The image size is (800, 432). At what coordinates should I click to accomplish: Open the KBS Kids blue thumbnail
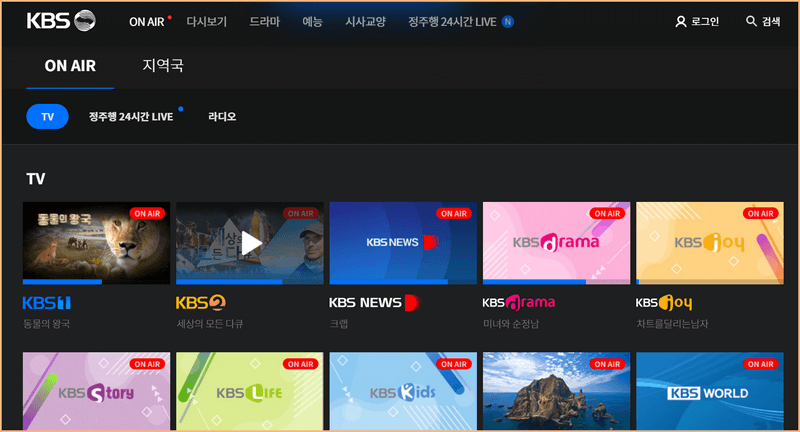coord(403,391)
